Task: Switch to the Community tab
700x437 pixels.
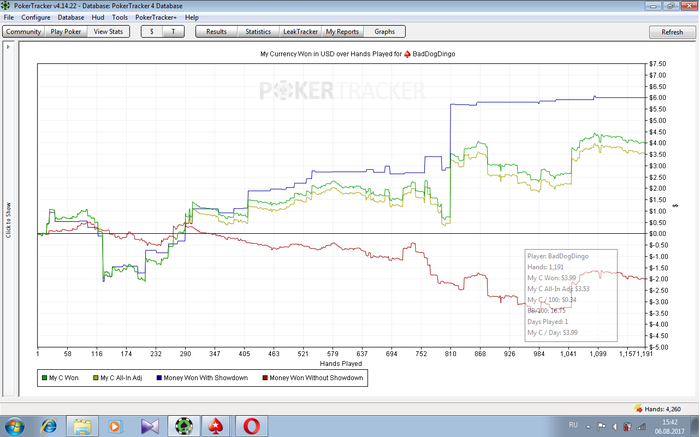Action: (23, 32)
